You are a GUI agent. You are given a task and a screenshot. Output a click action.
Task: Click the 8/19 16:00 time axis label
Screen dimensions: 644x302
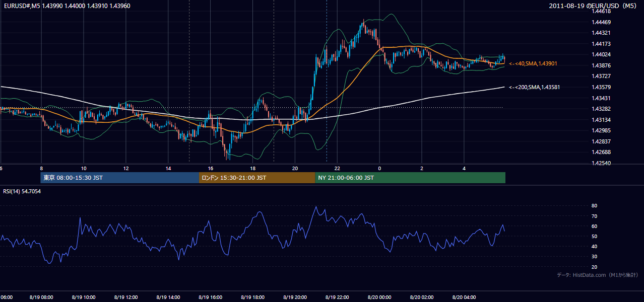coord(211,297)
